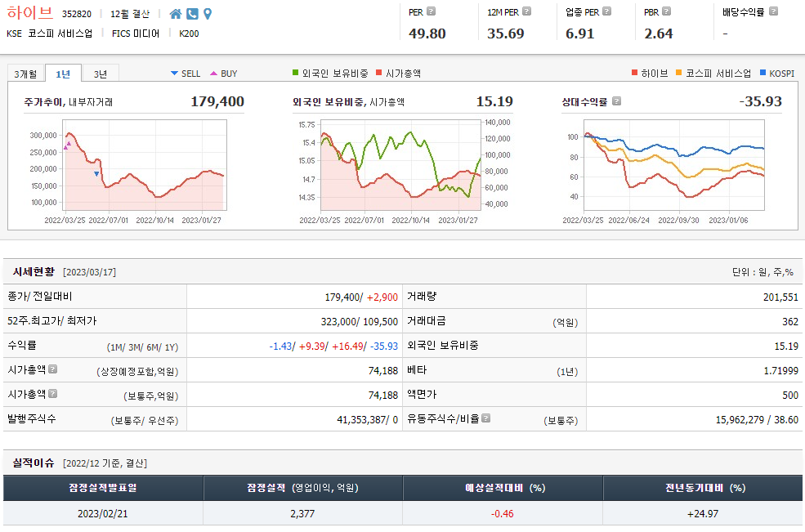Click the 잠정실적발표일 column header

(103, 488)
